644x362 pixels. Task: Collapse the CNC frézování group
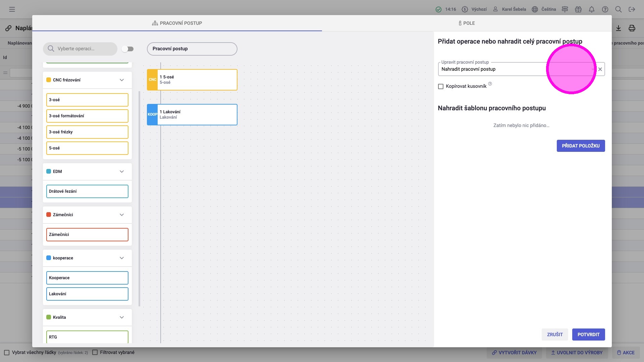(x=122, y=80)
